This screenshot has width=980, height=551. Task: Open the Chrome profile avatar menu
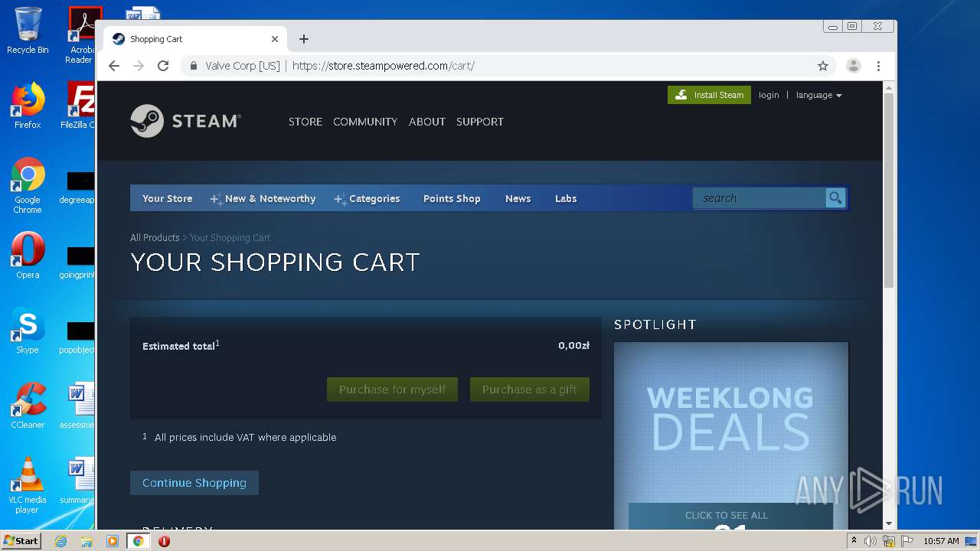coord(854,66)
